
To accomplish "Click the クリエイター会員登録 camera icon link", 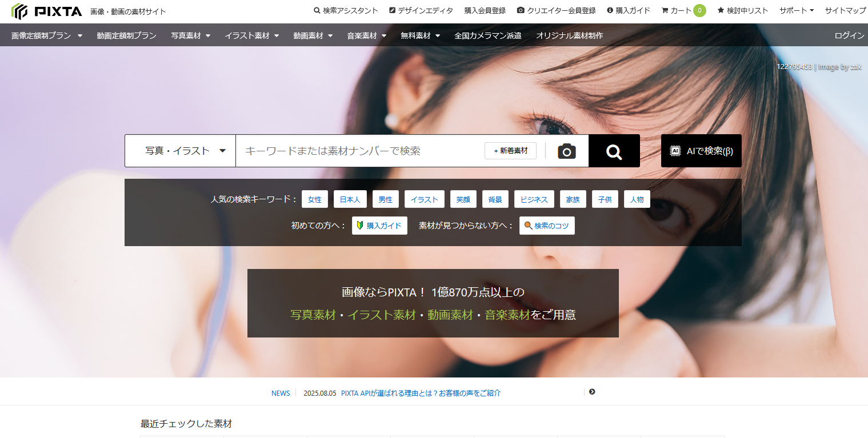I will (556, 10).
